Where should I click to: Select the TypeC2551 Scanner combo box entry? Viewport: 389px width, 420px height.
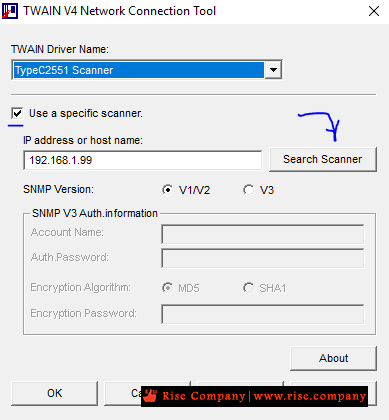[139, 70]
